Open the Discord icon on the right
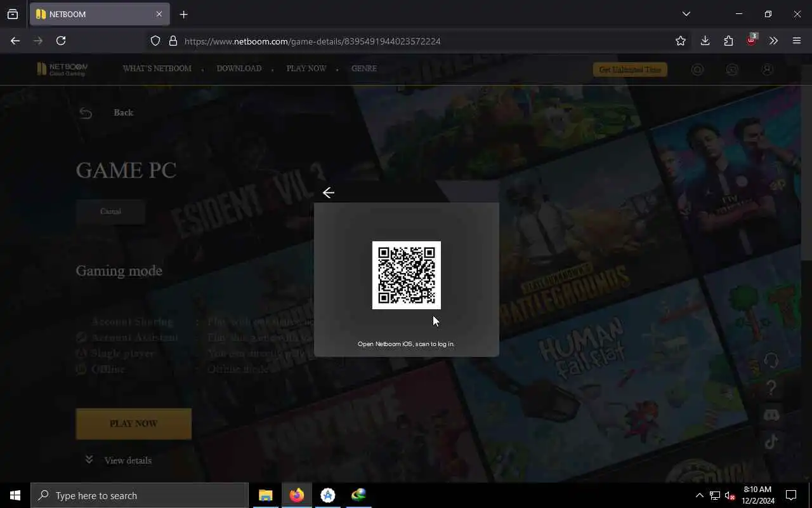Viewport: 812px width, 508px height. click(x=771, y=415)
